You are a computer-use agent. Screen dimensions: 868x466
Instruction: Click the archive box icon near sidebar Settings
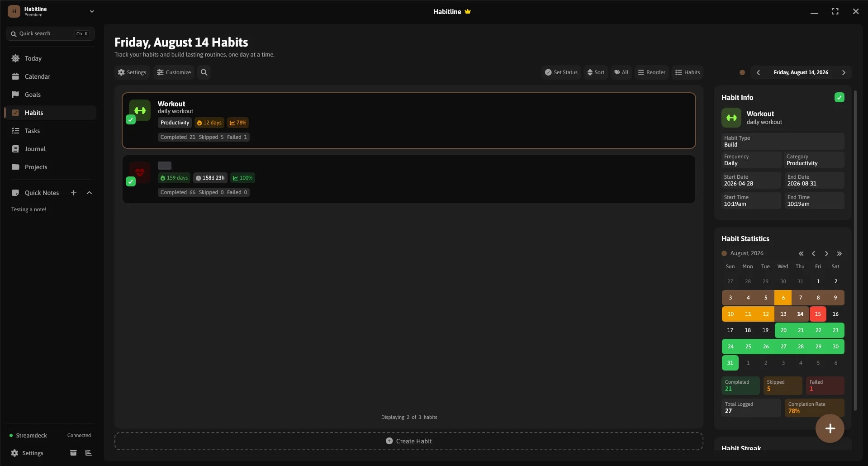click(x=73, y=453)
